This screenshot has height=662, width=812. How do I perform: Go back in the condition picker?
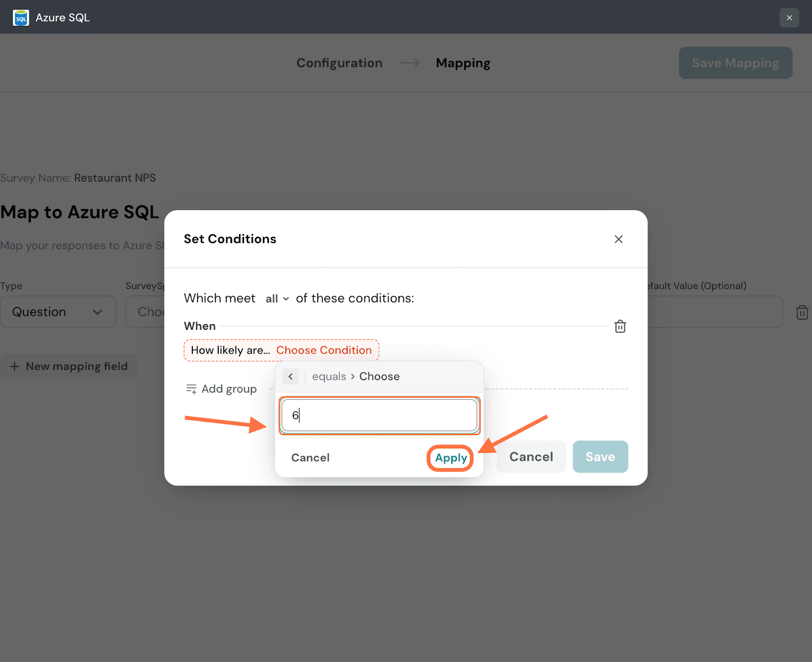pos(291,376)
